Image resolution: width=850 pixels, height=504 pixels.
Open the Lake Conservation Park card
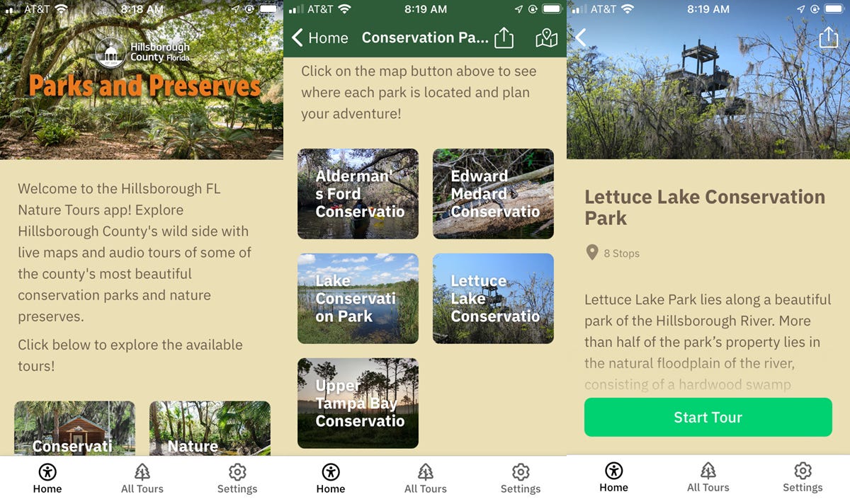358,299
